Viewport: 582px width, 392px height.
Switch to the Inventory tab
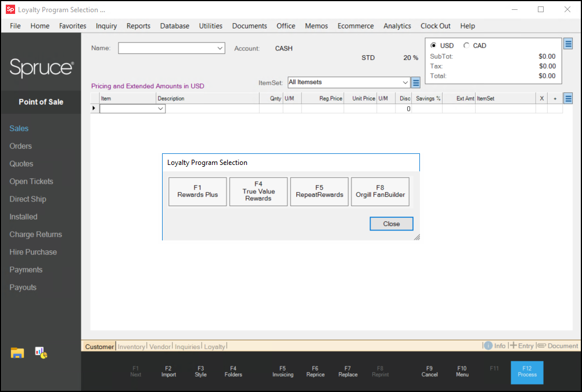(x=131, y=347)
